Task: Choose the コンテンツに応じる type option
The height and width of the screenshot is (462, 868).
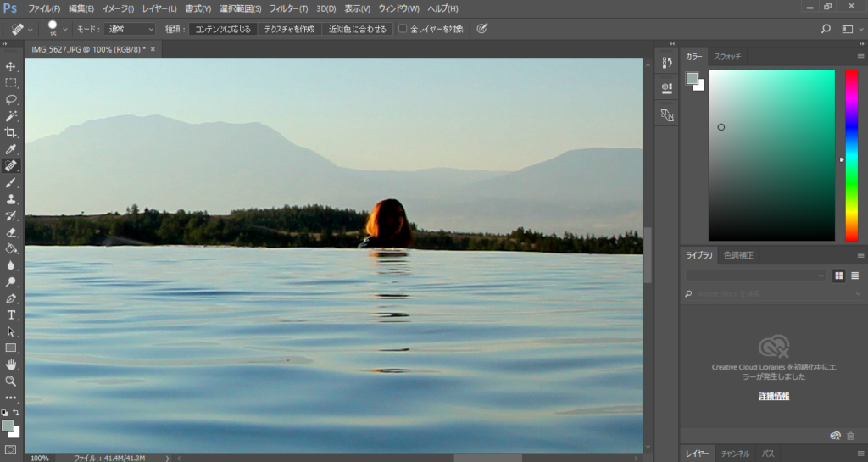Action: click(x=222, y=29)
